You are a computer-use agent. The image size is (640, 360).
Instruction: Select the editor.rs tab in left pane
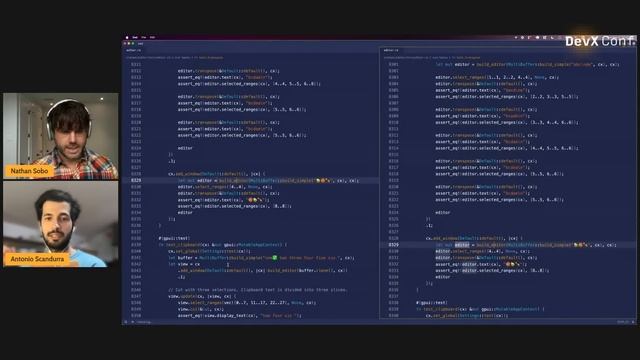click(x=133, y=50)
